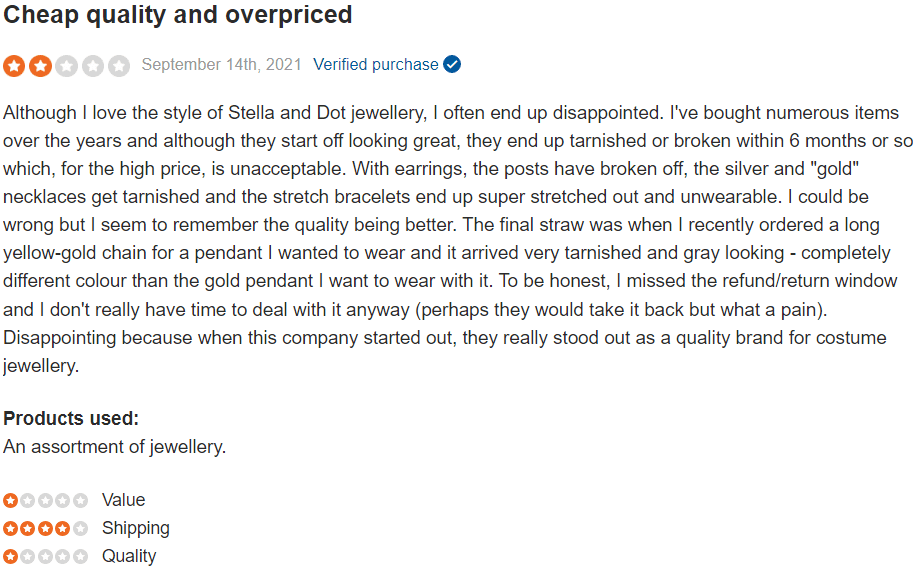Viewport: 913px width, 571px height.
Task: Click the review title Cheap quality and overpriced
Action: tap(178, 15)
